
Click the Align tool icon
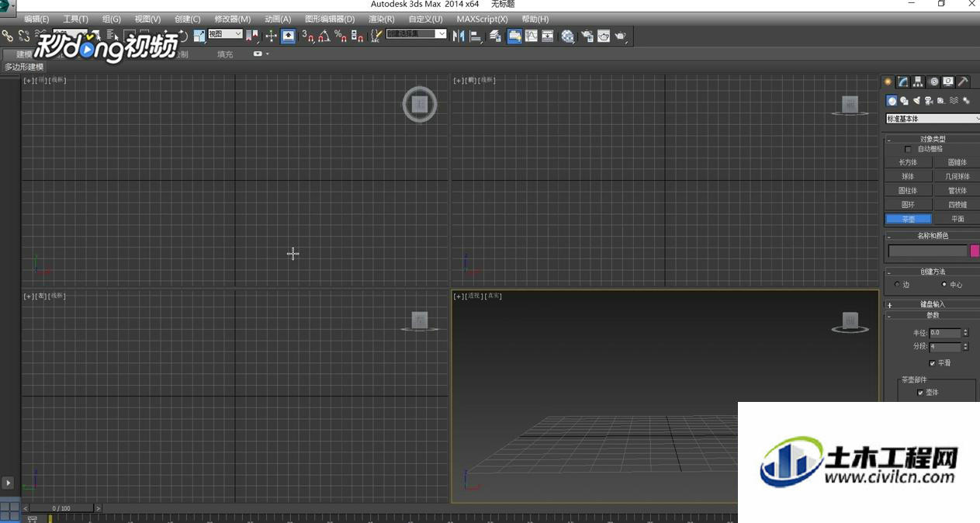475,36
